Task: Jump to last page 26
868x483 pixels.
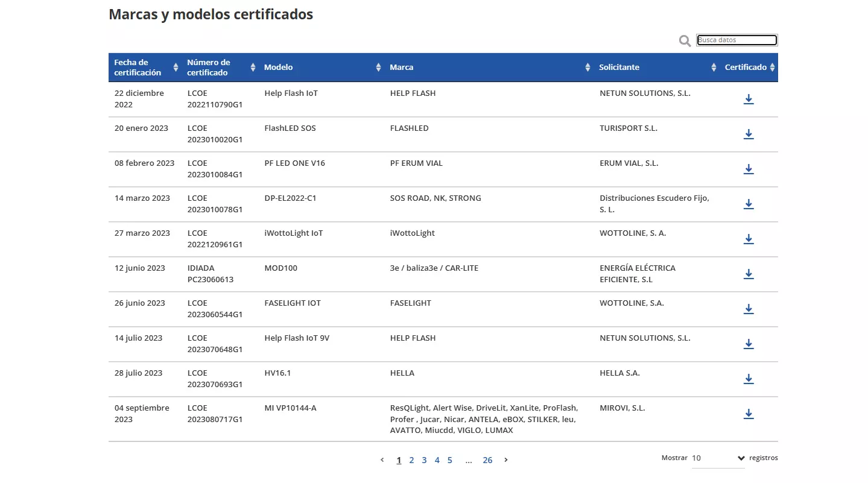Action: (x=487, y=460)
